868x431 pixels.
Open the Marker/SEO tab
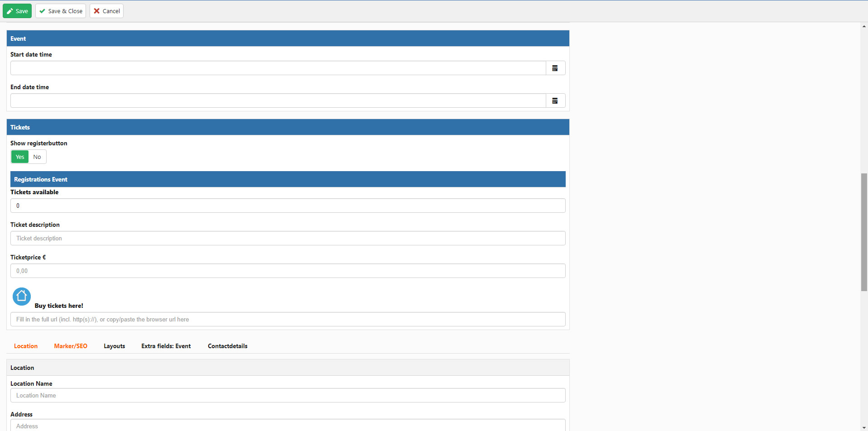[x=71, y=346]
